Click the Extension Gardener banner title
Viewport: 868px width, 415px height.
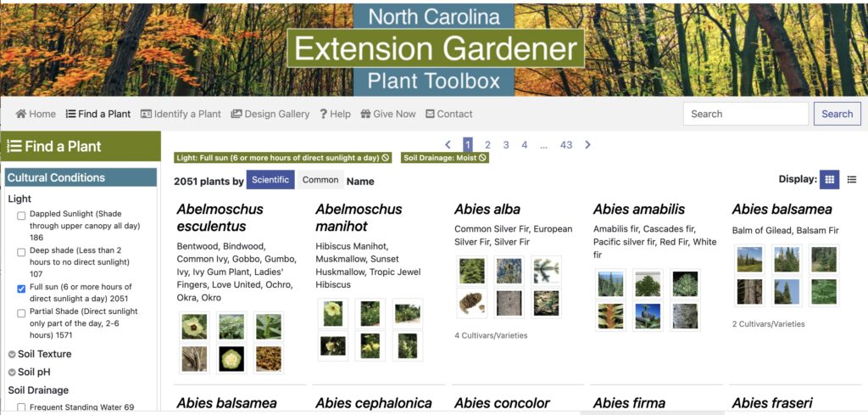coord(436,48)
